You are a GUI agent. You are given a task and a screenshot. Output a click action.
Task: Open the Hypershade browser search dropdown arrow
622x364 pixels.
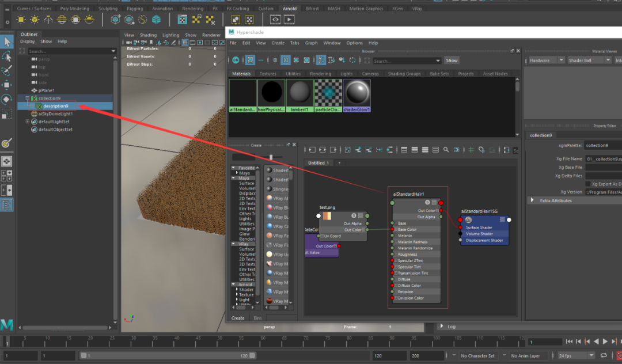click(438, 61)
